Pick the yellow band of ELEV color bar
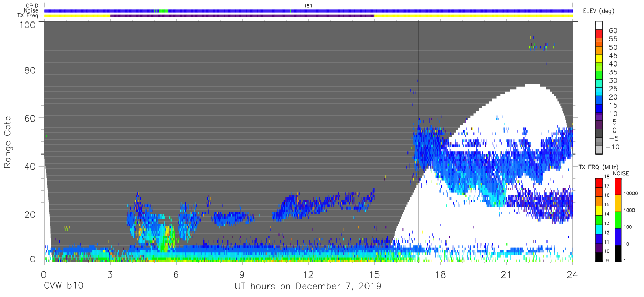Screen dimensions: 644x297 599,60
